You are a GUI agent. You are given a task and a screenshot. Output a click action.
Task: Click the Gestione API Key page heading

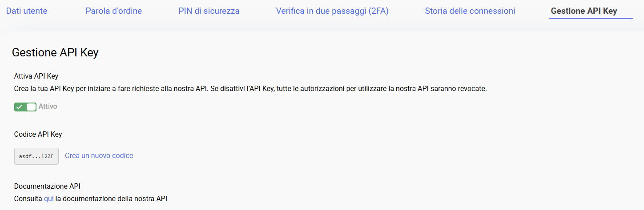click(55, 52)
